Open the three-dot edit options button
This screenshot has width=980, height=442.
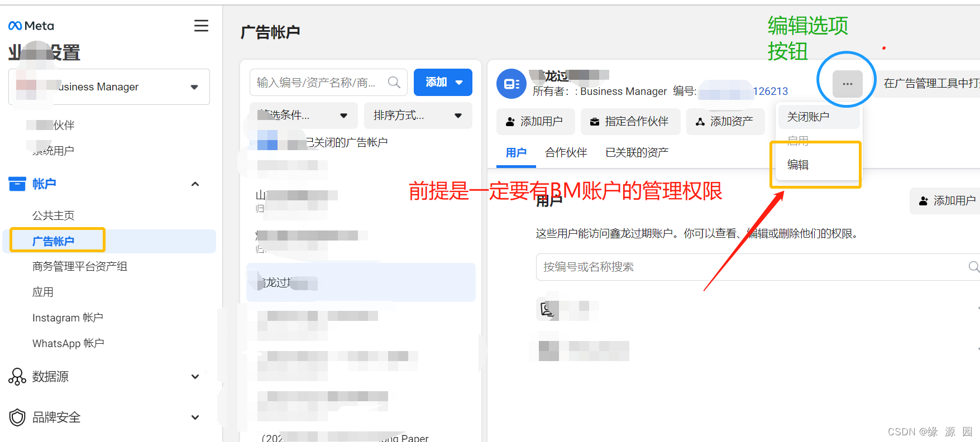point(847,84)
